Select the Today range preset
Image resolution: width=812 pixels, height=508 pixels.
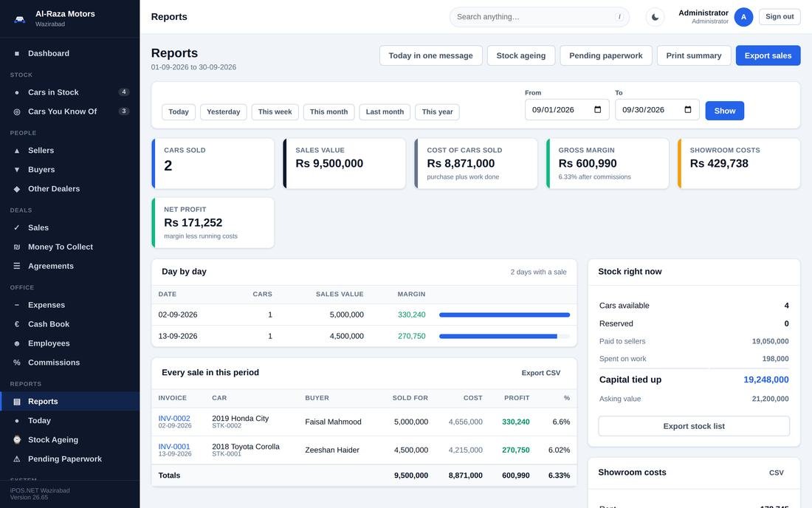pos(179,111)
